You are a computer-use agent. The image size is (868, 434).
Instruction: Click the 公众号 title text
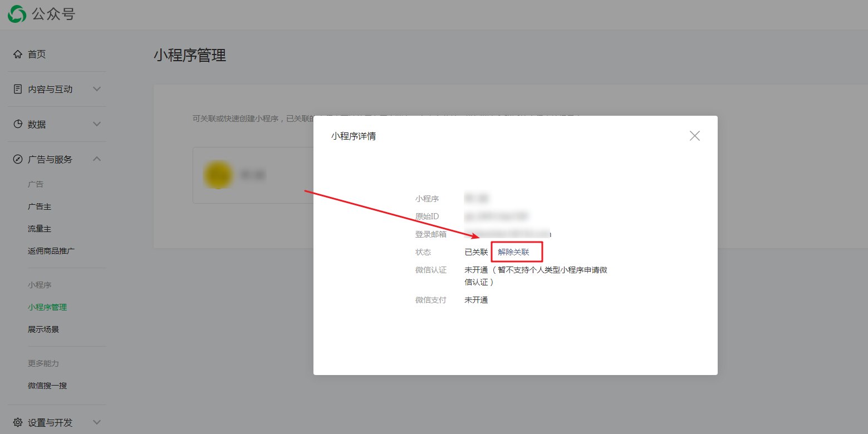click(53, 14)
